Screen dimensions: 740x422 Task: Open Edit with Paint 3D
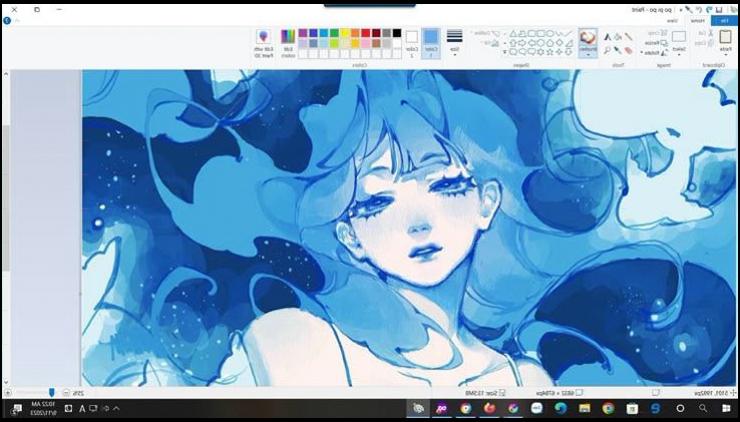click(264, 42)
